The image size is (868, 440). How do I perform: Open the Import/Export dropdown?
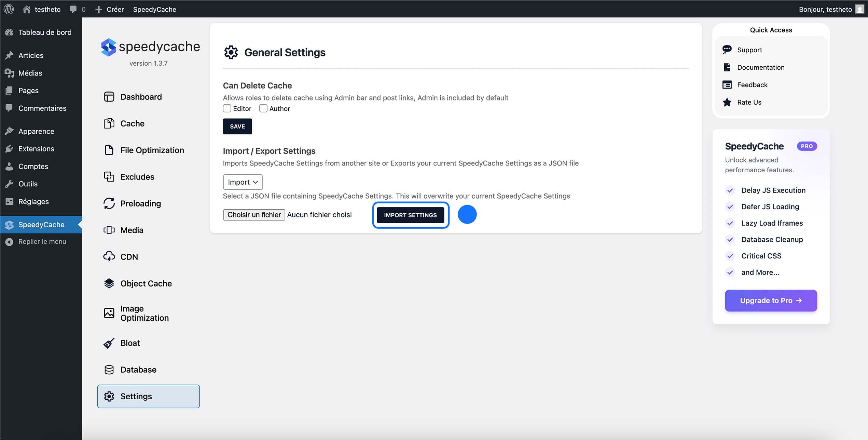(x=243, y=182)
